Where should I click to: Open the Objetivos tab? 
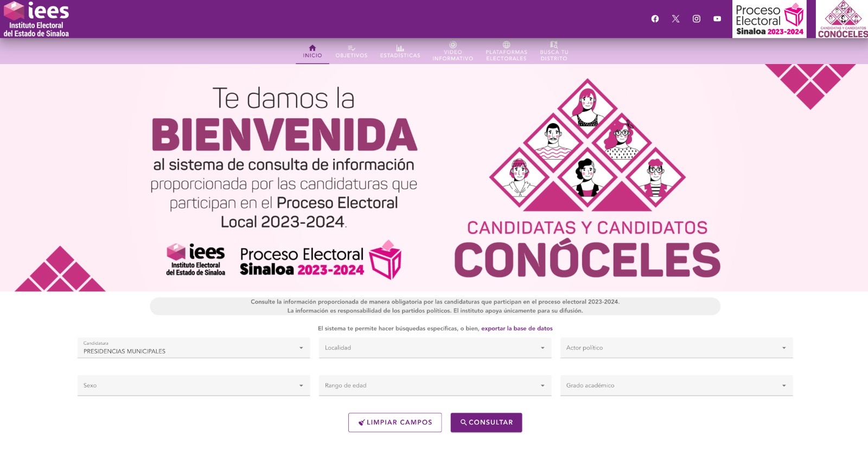[352, 52]
